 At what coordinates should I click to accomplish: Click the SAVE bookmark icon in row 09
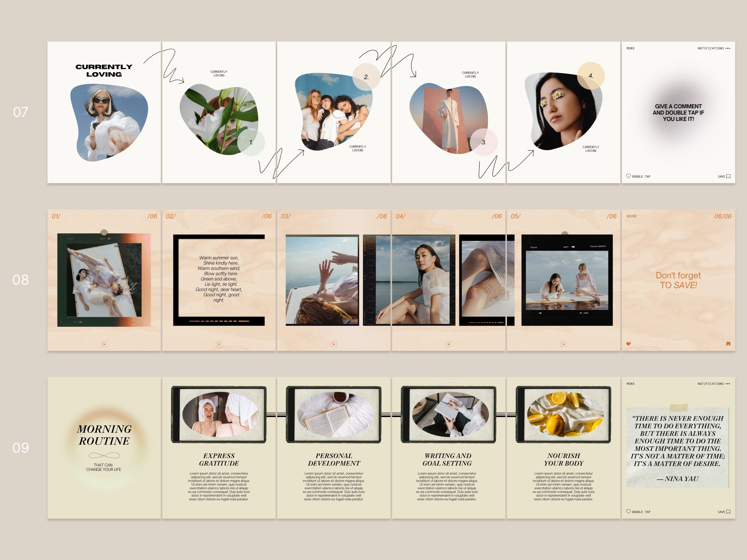point(728,512)
